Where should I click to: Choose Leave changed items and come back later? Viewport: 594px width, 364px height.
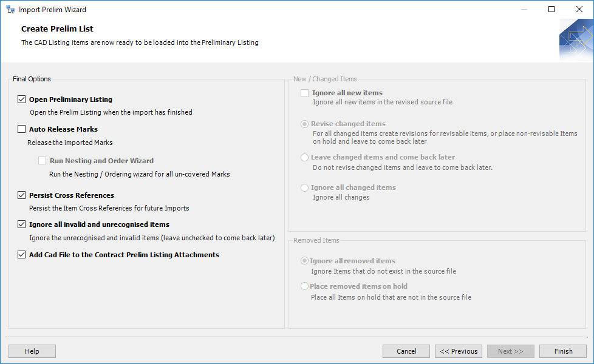click(305, 157)
